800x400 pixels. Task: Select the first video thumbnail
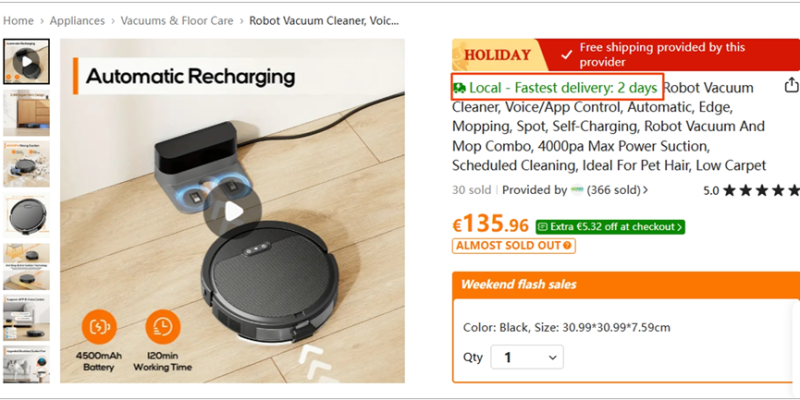click(x=26, y=63)
